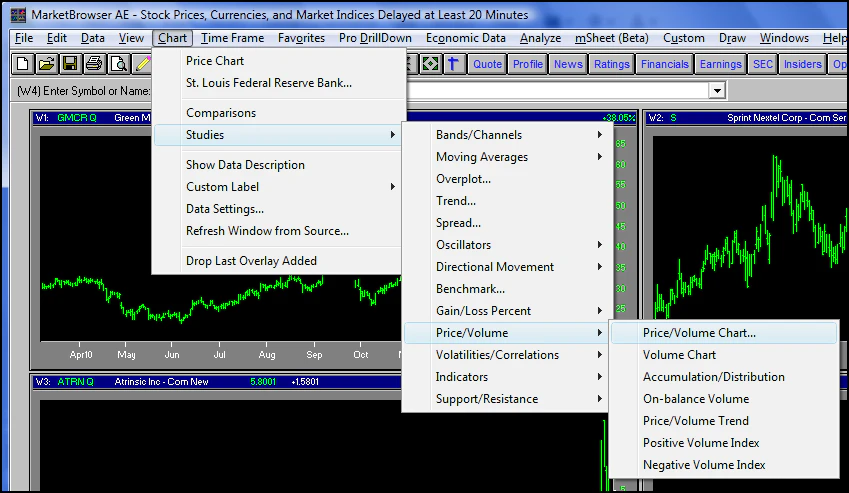Click the New document toolbar icon
Screen dimensions: 849x493
point(23,64)
